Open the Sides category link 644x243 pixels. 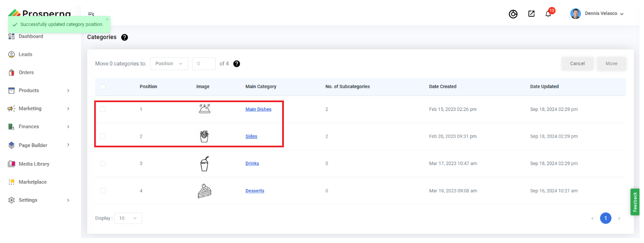pyautogui.click(x=251, y=136)
